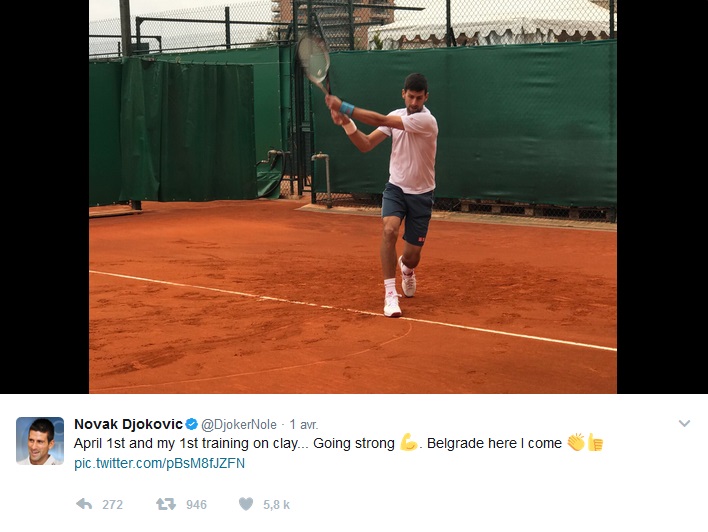Open the clay court tennis photo
The image size is (708, 532).
point(353,196)
